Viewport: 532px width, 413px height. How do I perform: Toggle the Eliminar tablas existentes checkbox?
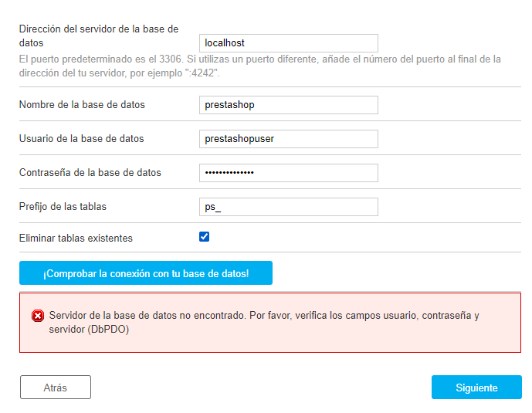[x=205, y=237]
